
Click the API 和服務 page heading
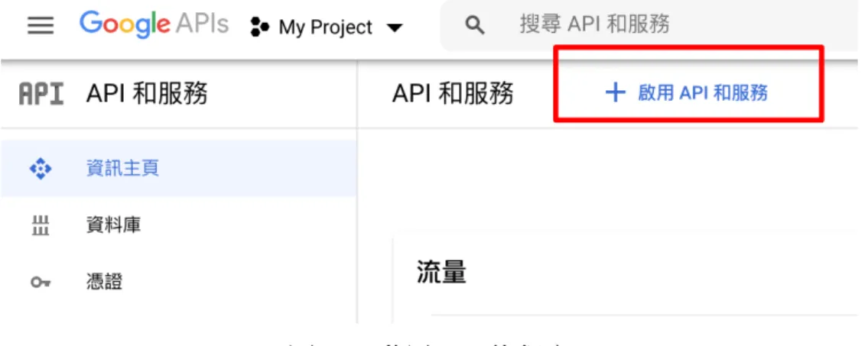tap(452, 93)
